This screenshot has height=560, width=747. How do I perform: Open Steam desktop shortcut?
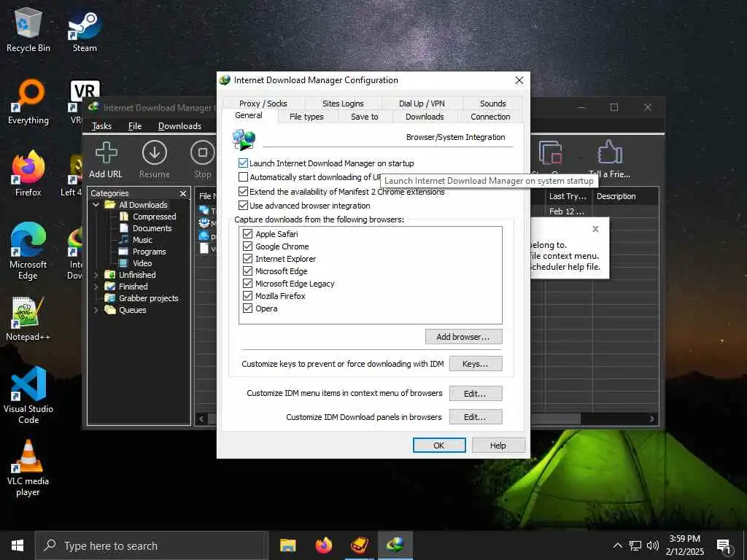click(85, 30)
